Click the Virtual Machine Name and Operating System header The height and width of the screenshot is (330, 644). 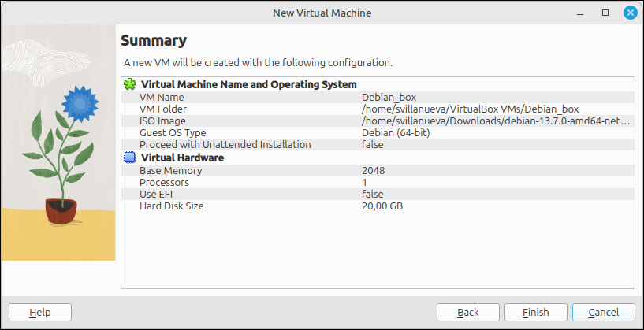click(249, 85)
